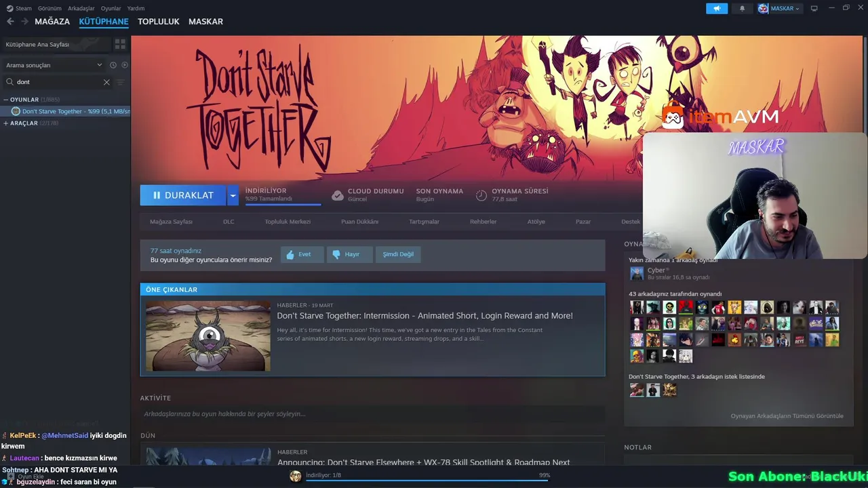Clear the 'dont' search text
This screenshot has height=488, width=868.
click(106, 82)
